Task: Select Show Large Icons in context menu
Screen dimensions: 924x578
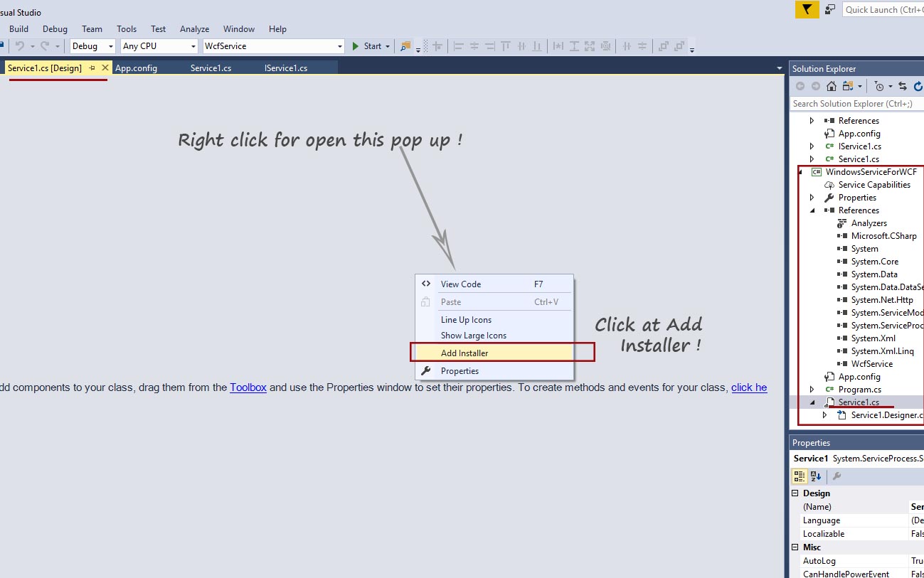Action: tap(494, 336)
